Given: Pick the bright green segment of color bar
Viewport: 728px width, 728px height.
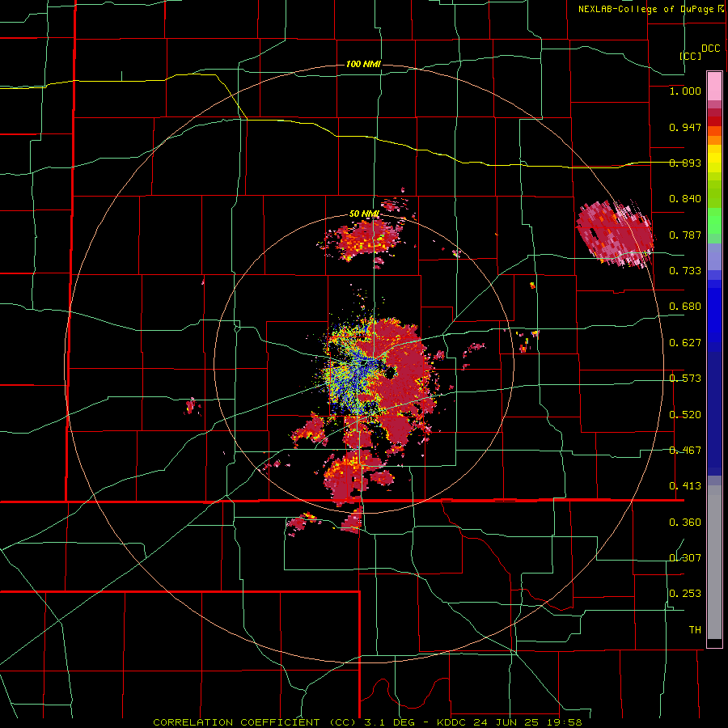Looking at the screenshot, I should pos(714,221).
